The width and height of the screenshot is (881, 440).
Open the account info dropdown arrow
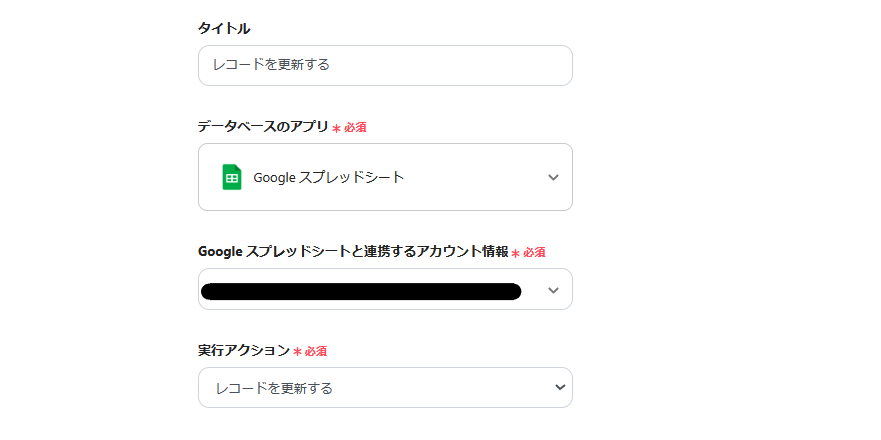[553, 290]
